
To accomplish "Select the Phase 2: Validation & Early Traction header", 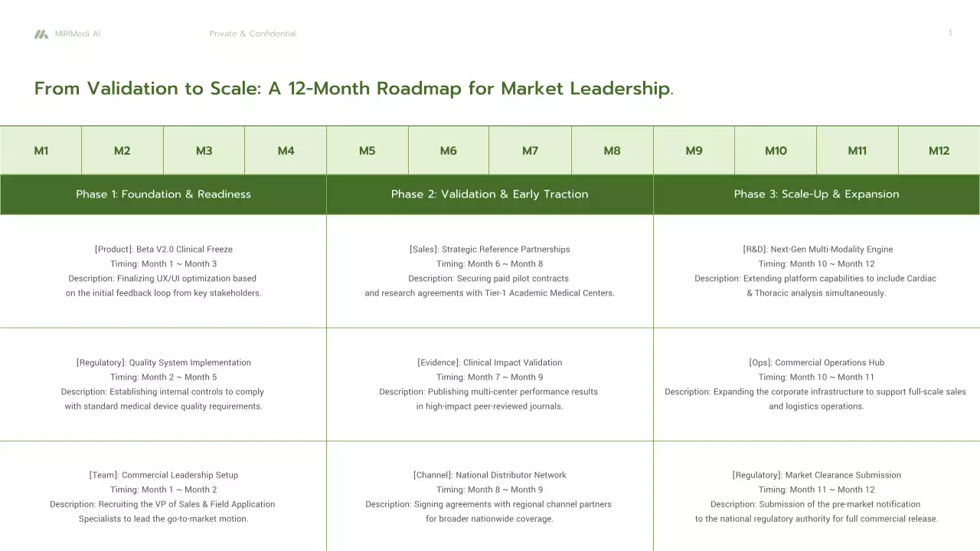I will (x=490, y=194).
